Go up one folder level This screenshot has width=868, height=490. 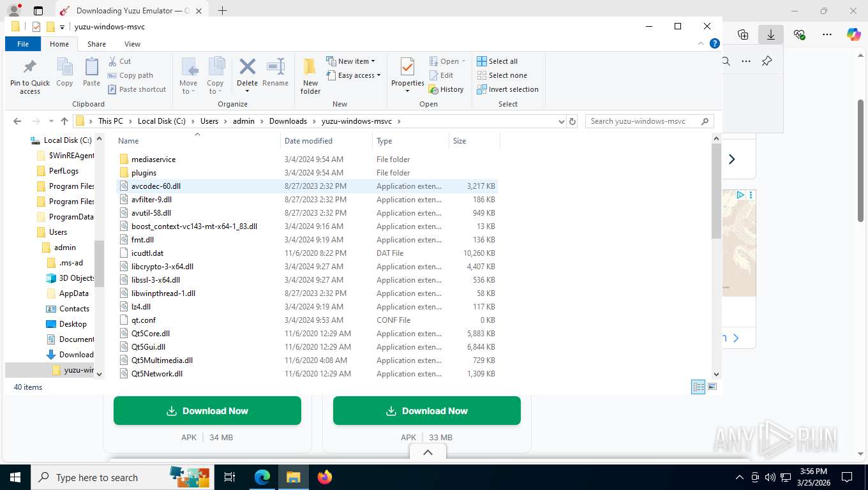64,121
